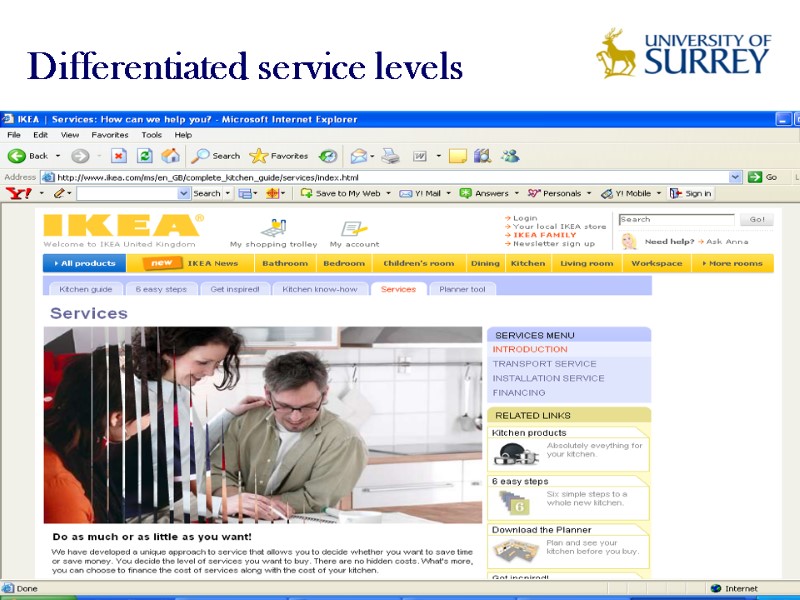800x600 pixels.
Task: Click the TRANSPORT SERVICE menu link
Action: 544,364
